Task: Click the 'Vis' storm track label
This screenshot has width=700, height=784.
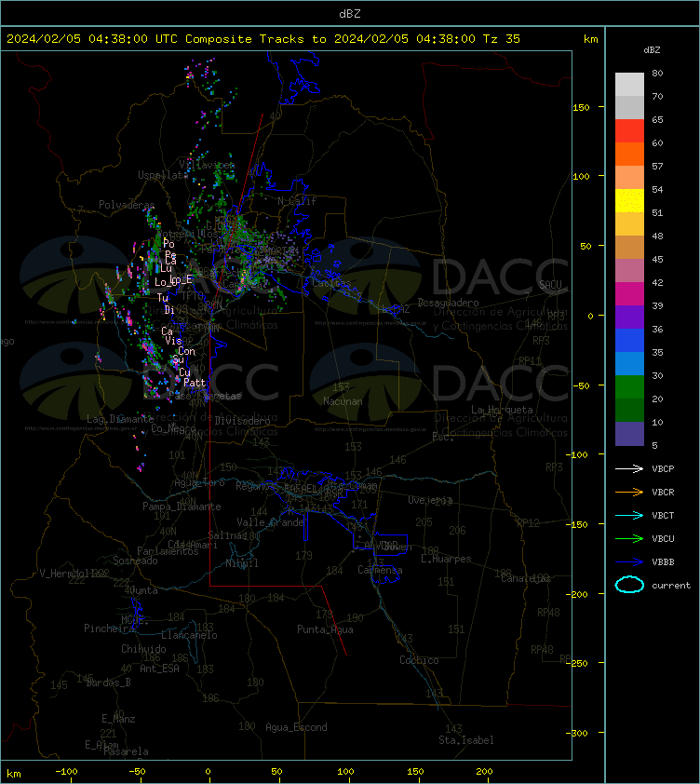Action: tap(173, 341)
